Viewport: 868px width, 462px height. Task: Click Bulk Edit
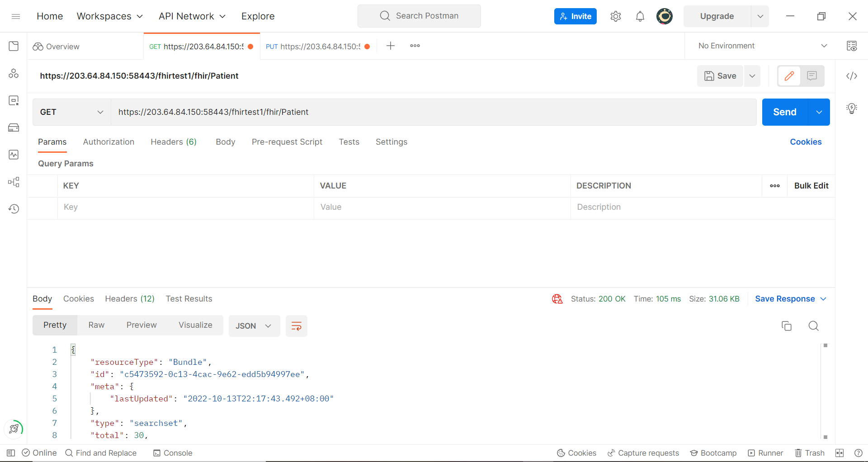point(811,186)
